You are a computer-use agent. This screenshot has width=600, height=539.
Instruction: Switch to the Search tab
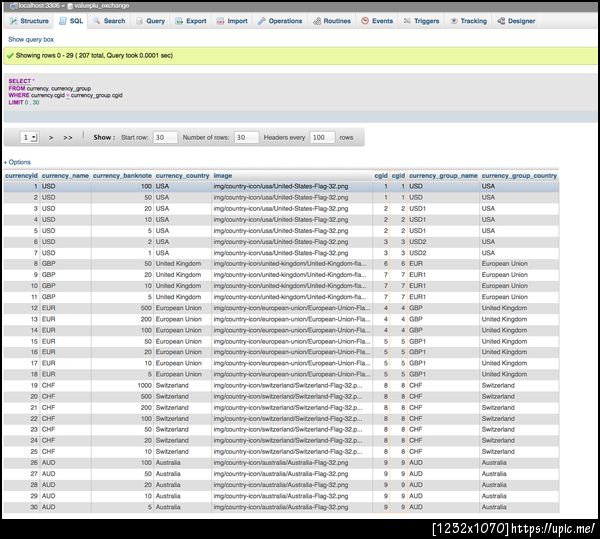pyautogui.click(x=109, y=21)
